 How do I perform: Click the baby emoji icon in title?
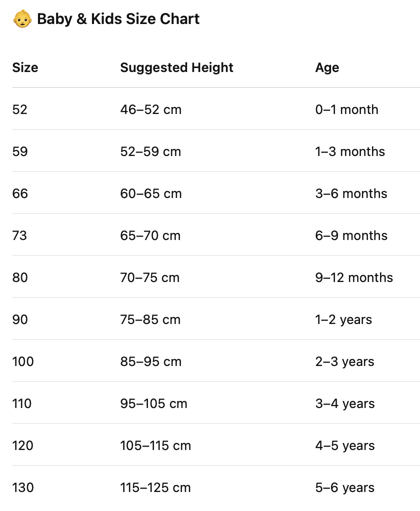point(22,19)
